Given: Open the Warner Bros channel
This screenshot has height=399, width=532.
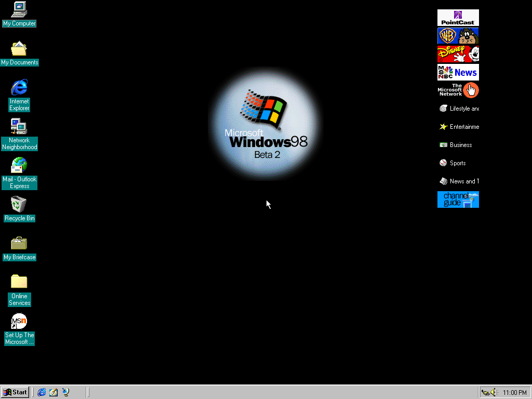Looking at the screenshot, I should pos(458,36).
